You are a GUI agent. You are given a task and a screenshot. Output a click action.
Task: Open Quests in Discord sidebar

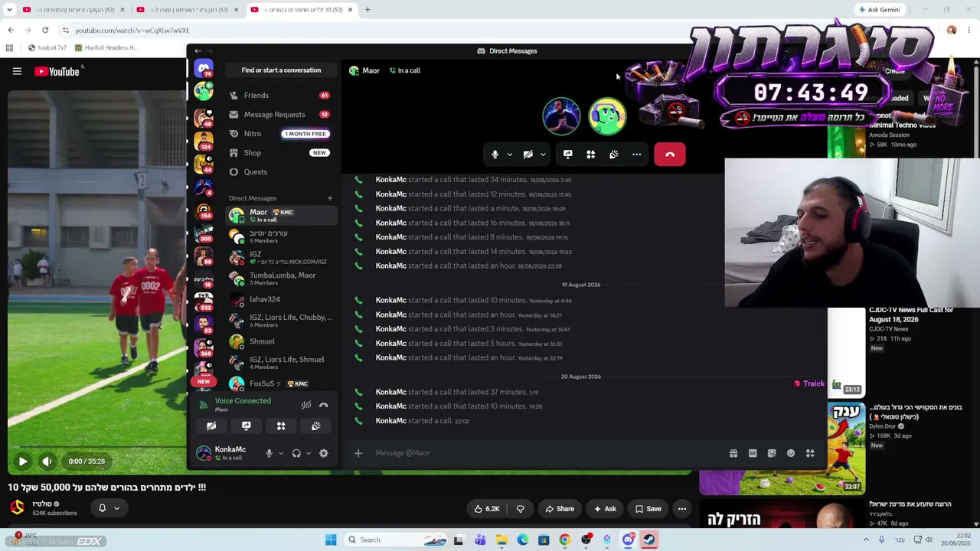tap(279, 172)
